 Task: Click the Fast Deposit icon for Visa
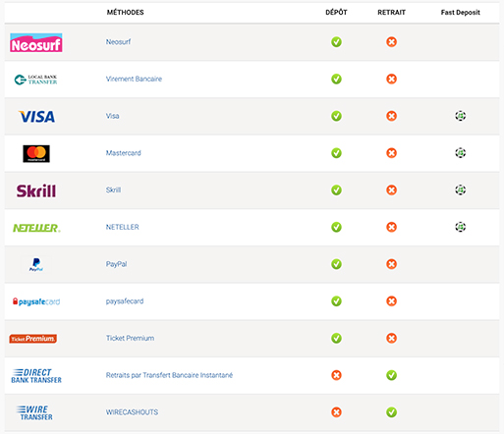[x=461, y=116]
